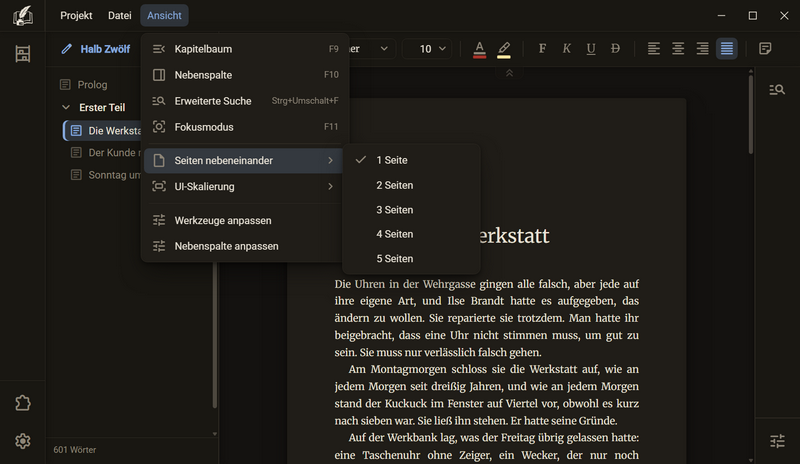Viewport: 800px width, 464px height.
Task: Open Nebenspalte anpassen
Action: point(243,246)
